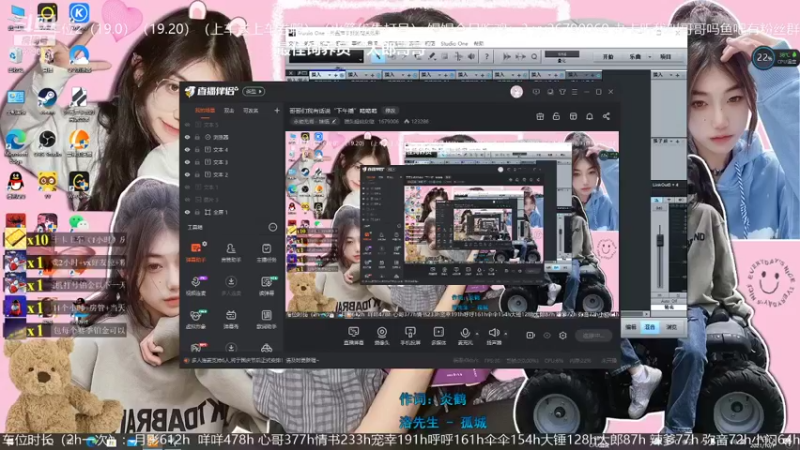The height and width of the screenshot is (450, 800).
Task: Open the second tool in the toolbox top row
Action: click(231, 252)
